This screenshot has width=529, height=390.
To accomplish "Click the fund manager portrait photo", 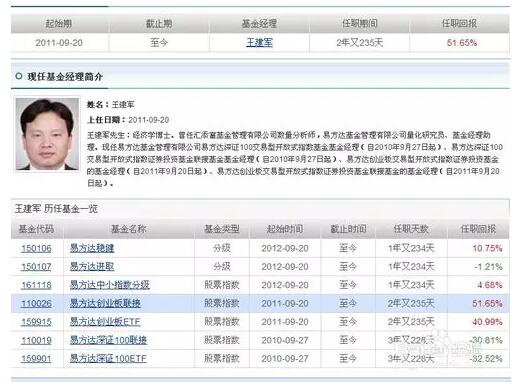I will (47, 134).
